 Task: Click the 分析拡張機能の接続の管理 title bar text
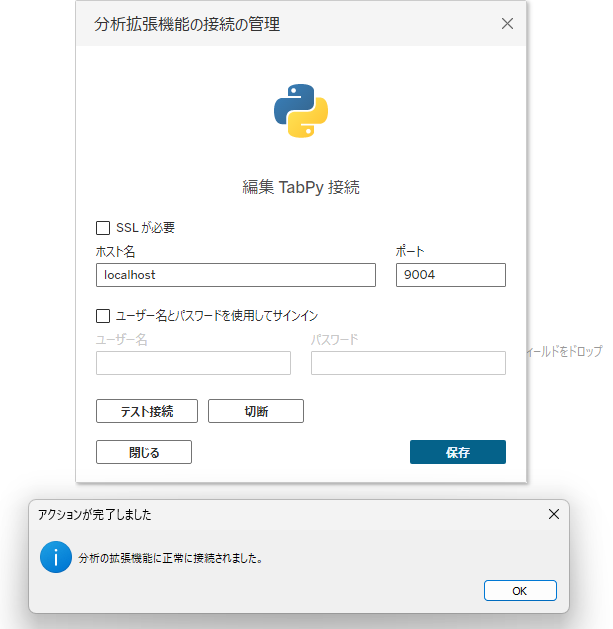(187, 24)
